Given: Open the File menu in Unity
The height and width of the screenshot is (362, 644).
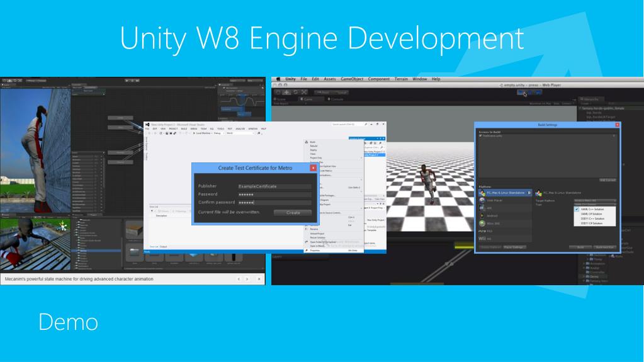Looking at the screenshot, I should coord(303,79).
